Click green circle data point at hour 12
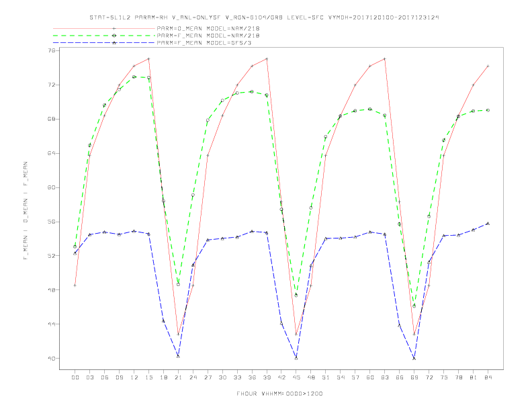 click(134, 77)
